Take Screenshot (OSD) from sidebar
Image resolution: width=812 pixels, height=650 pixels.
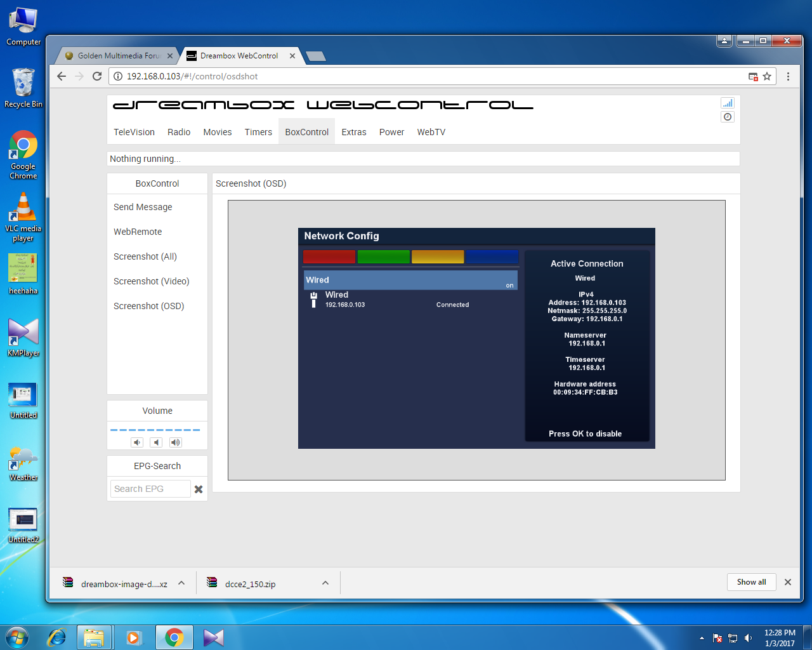pos(149,306)
